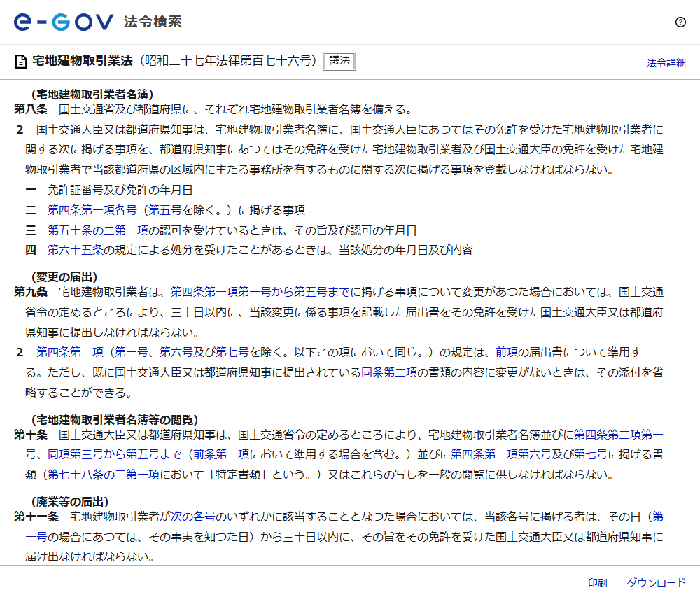Viewport: 700px width, 602px height.
Task: Click the document icon beside 宅地建物取引業法
Action: 20,61
